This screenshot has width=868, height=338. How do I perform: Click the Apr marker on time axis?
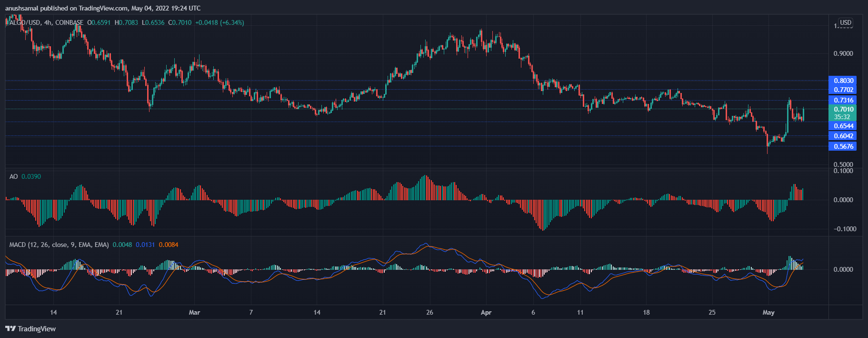(x=486, y=312)
